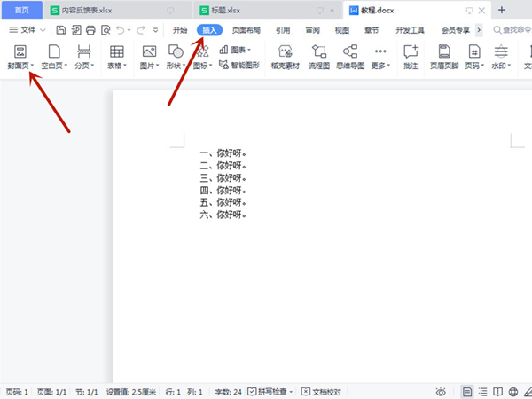Viewport: 532px width, 399px height.
Task: Insert page numbers with 页码
Action: coord(474,57)
